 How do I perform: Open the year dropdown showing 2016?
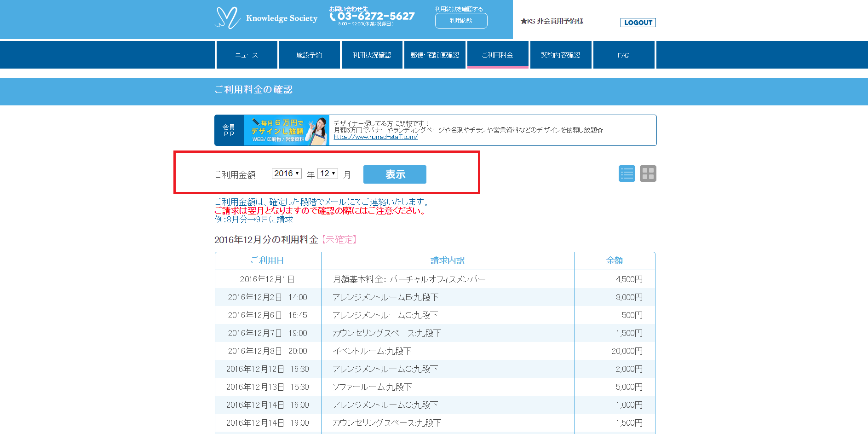286,174
